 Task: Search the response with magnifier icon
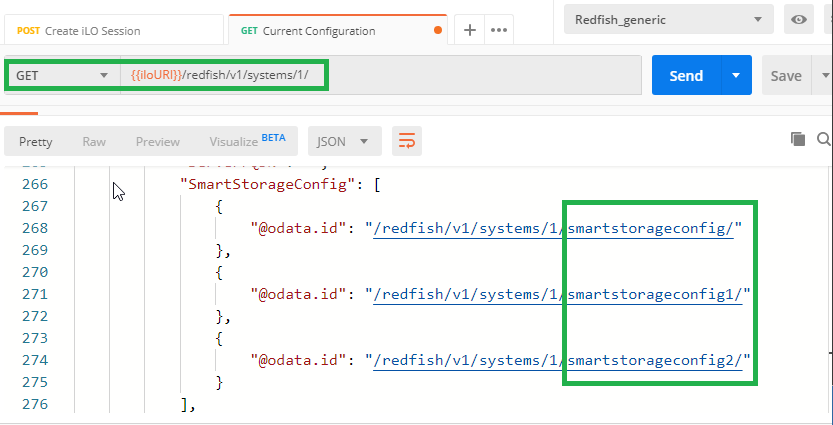click(823, 139)
